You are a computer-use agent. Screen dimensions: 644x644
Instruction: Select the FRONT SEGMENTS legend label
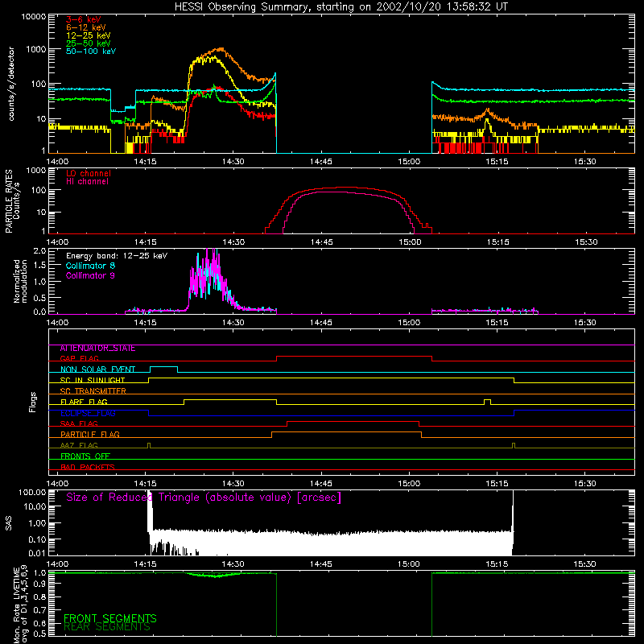coord(110,618)
